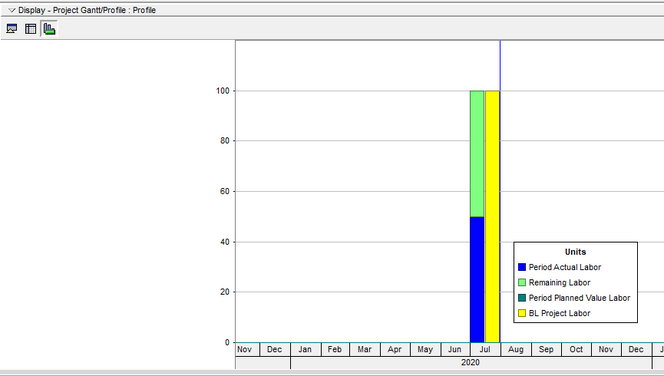Viewport: 664px width, 376px height.
Task: Click the Display Activity Selection icon
Action: click(12, 29)
